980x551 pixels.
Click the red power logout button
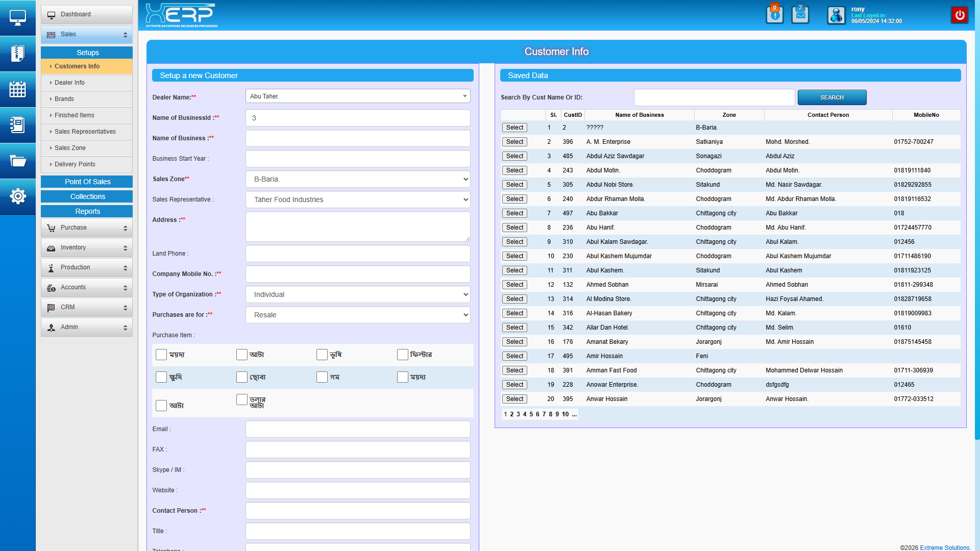click(960, 15)
